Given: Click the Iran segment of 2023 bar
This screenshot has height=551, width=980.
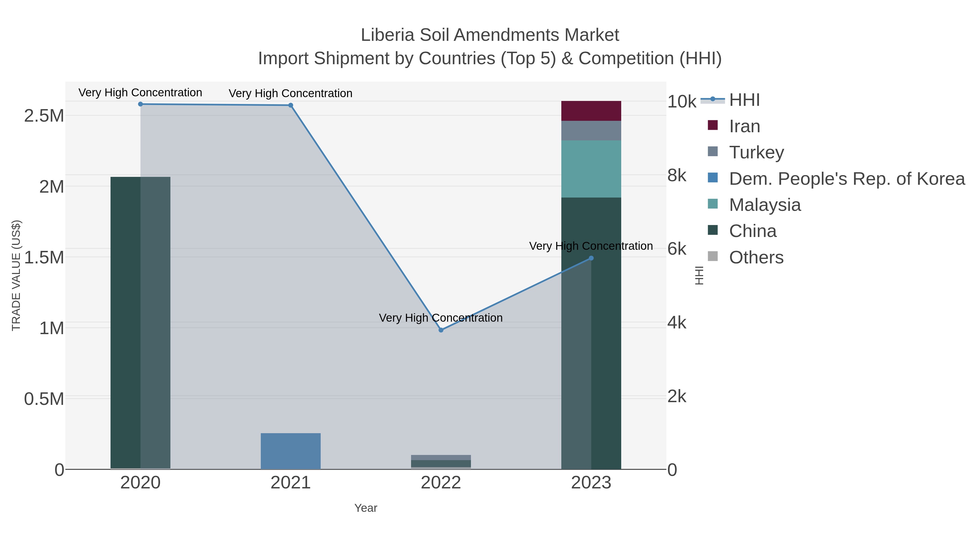Looking at the screenshot, I should 591,111.
